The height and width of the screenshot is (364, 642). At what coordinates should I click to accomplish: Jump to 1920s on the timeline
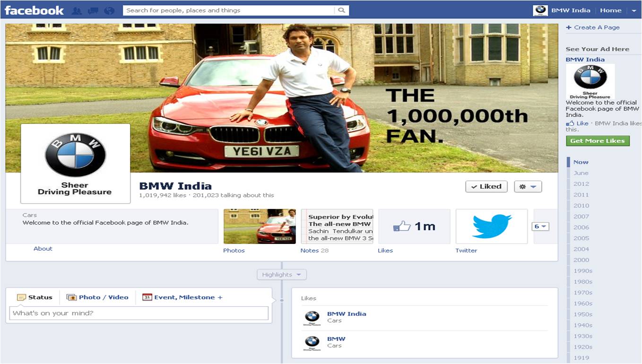(583, 347)
